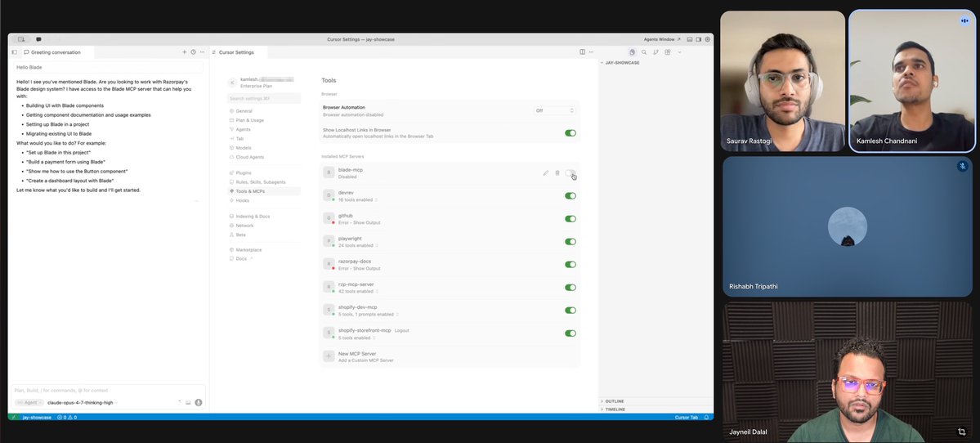Disable the devrev MCP server toggle
This screenshot has height=443, width=980.
pyautogui.click(x=571, y=195)
